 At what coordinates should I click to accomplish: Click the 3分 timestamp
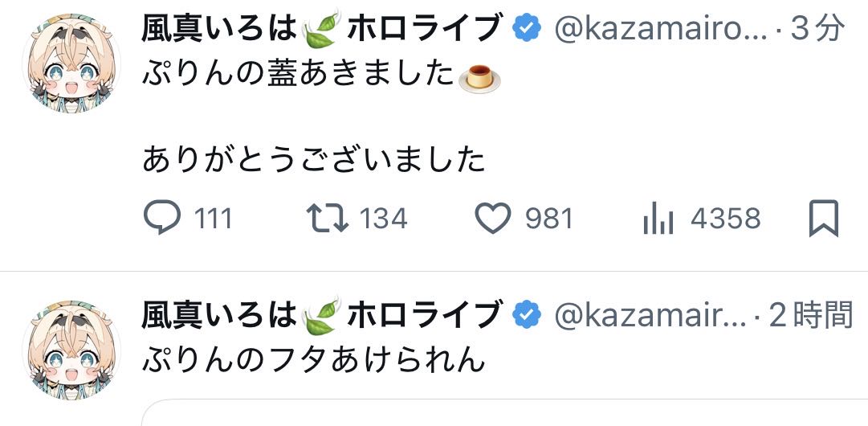[817, 31]
